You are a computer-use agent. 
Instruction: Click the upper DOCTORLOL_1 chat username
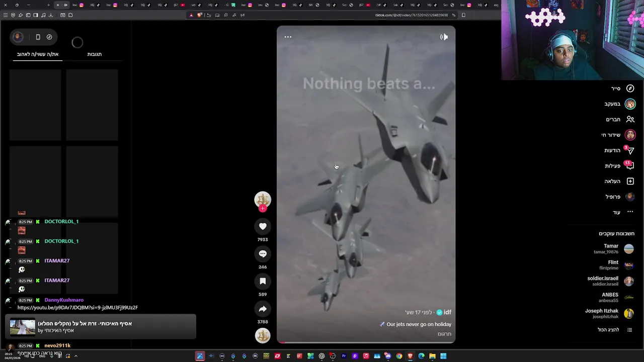coord(61,221)
